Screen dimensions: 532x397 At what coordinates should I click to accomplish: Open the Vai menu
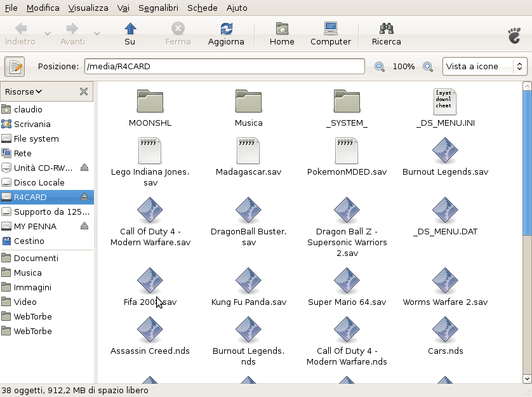(x=123, y=8)
